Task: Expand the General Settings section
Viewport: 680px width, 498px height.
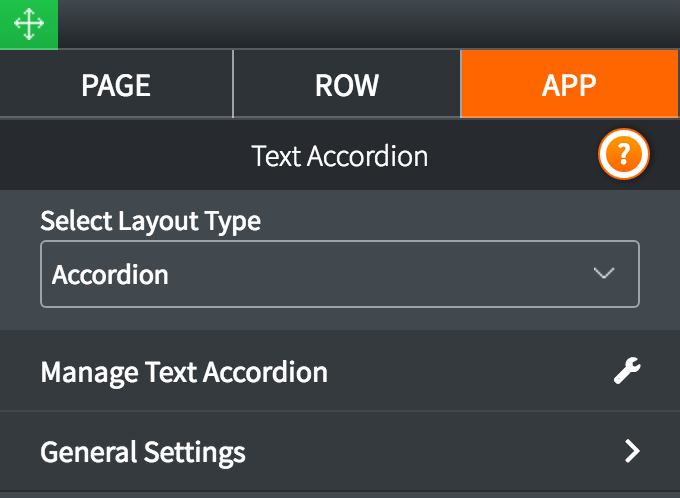Action: point(340,451)
